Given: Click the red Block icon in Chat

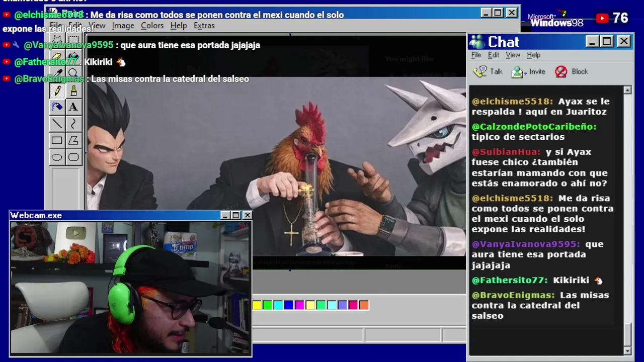Looking at the screenshot, I should pyautogui.click(x=561, y=72).
